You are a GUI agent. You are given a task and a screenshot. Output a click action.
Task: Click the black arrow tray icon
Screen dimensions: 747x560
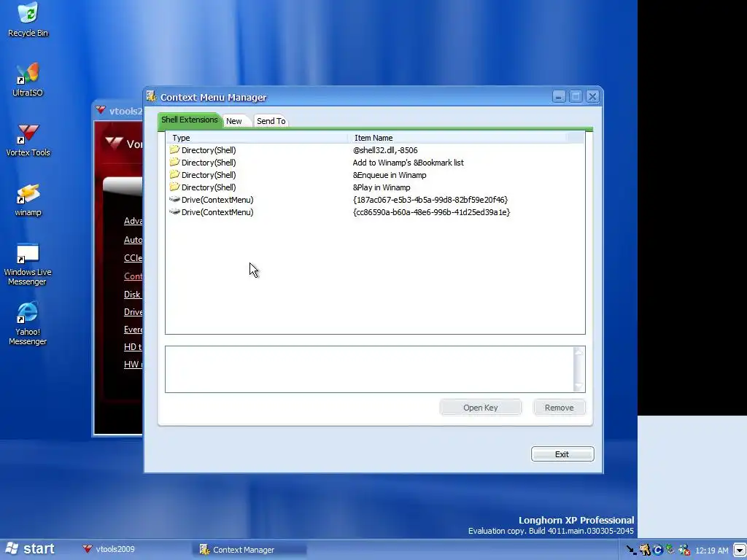[x=632, y=550]
